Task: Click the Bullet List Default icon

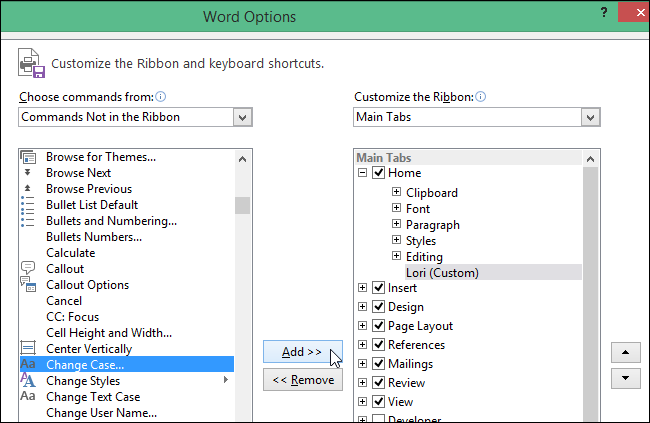Action: pos(28,205)
